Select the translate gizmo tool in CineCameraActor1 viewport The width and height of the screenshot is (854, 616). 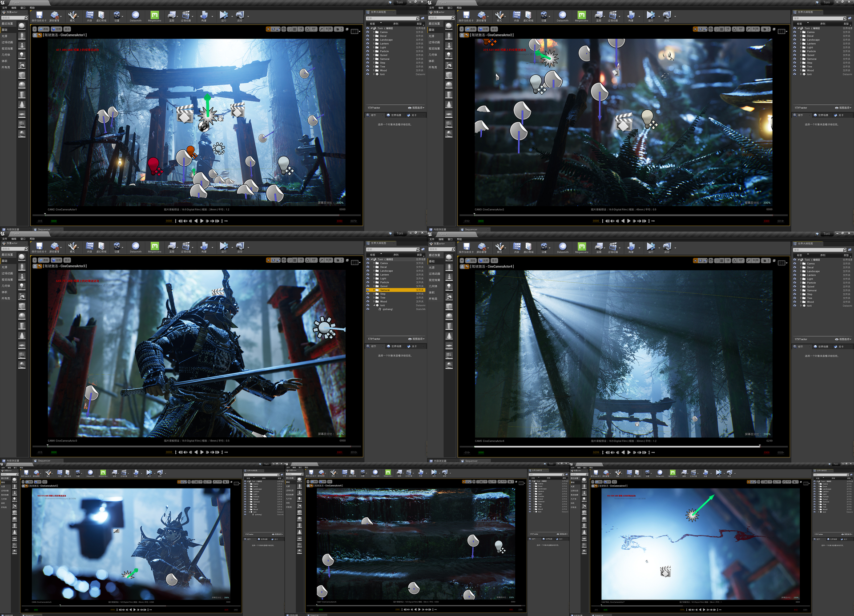(268, 29)
